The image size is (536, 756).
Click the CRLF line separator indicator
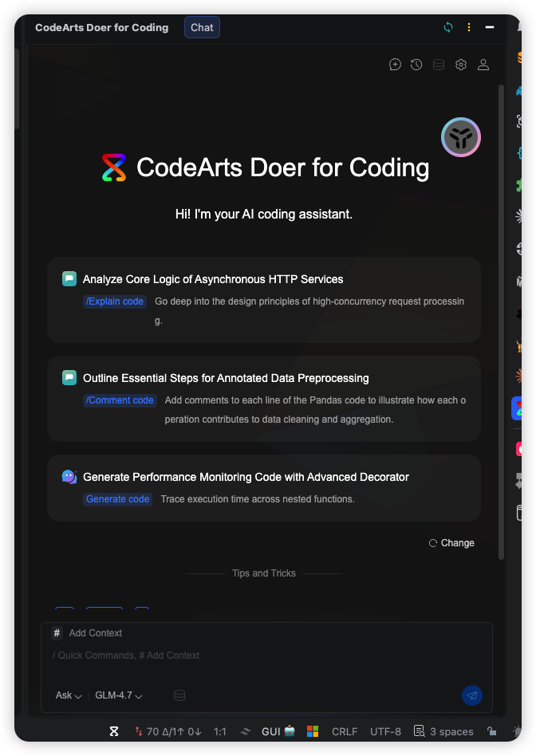(x=345, y=732)
